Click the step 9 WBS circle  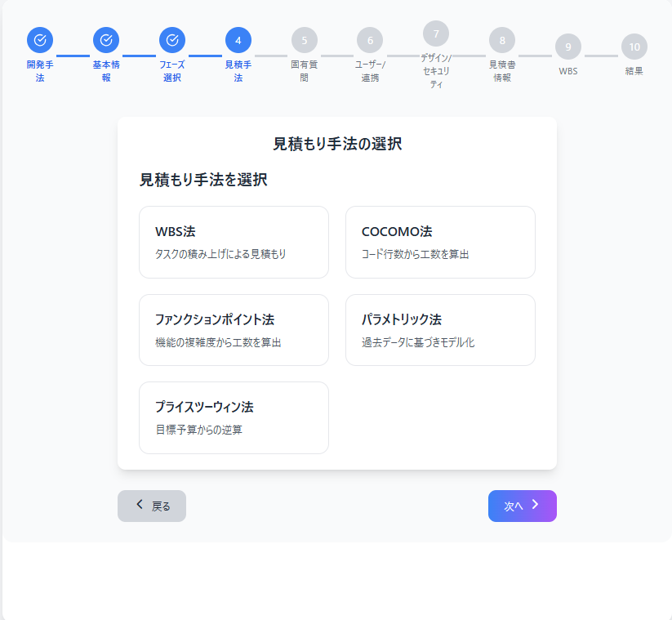click(x=568, y=47)
